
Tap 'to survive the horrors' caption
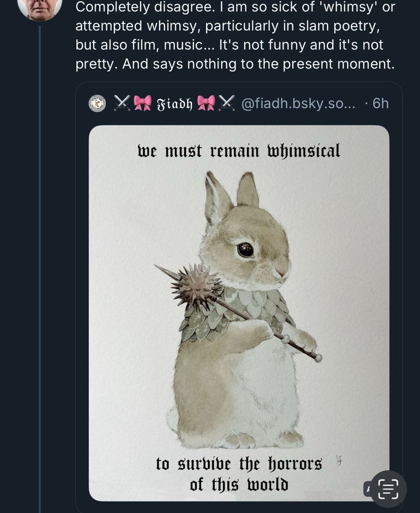[x=239, y=464]
